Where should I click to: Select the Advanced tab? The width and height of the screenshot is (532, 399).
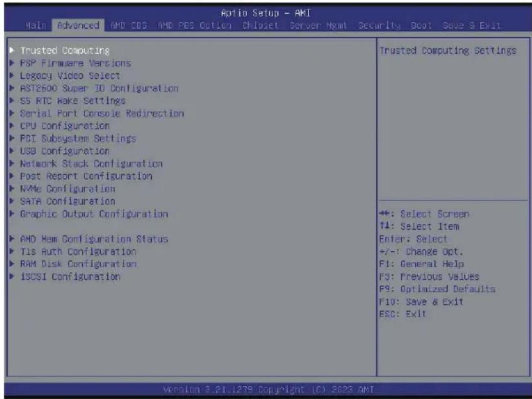78,25
